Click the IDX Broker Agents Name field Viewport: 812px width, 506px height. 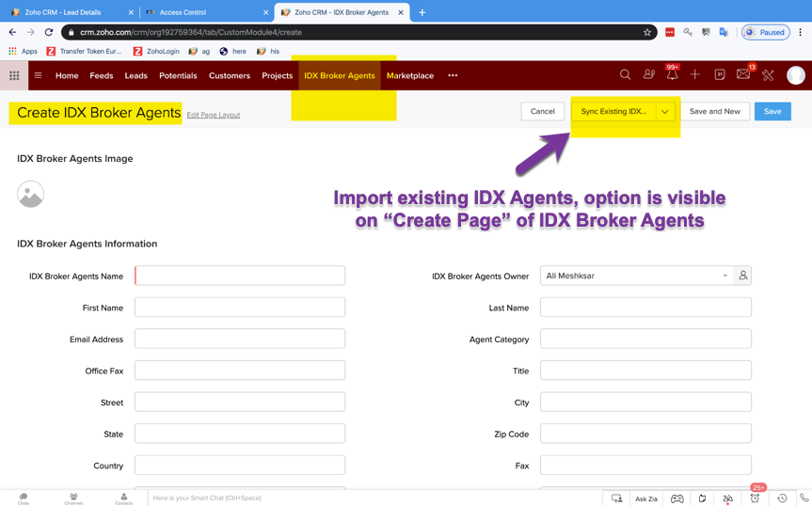pos(240,276)
